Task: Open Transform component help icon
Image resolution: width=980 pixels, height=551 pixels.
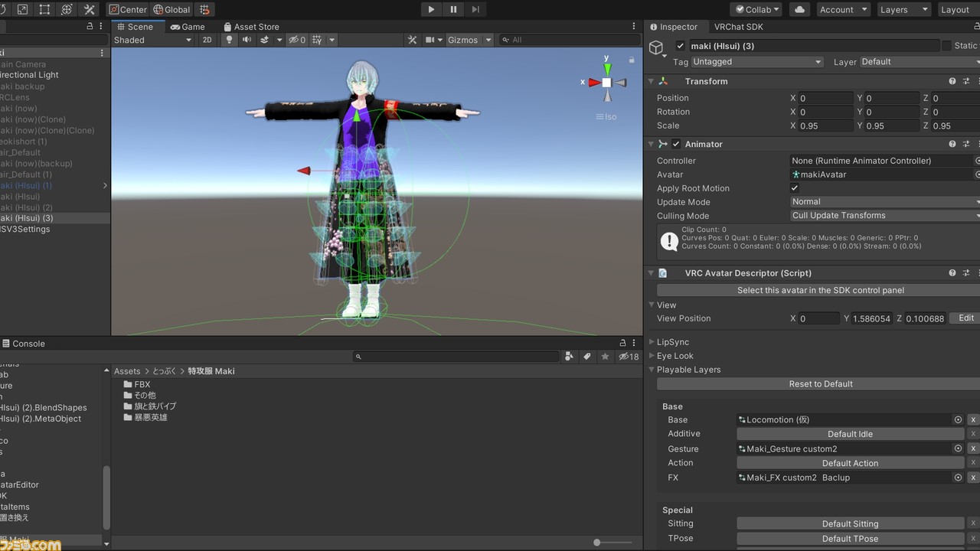Action: tap(952, 81)
